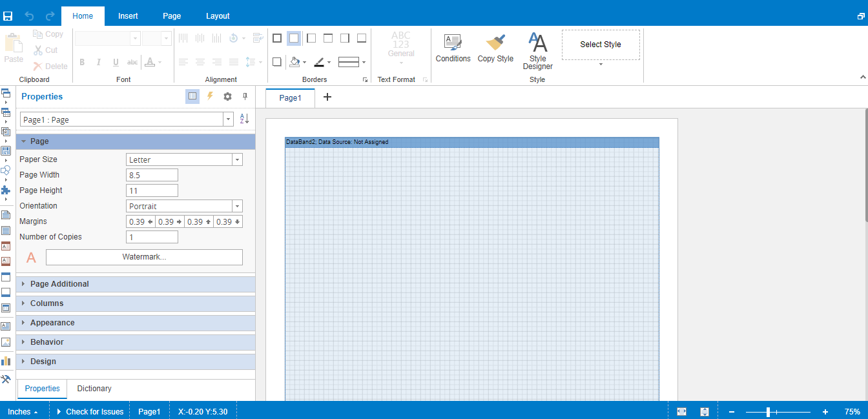Toggle the No Border button
The image size is (868, 419).
click(x=294, y=39)
